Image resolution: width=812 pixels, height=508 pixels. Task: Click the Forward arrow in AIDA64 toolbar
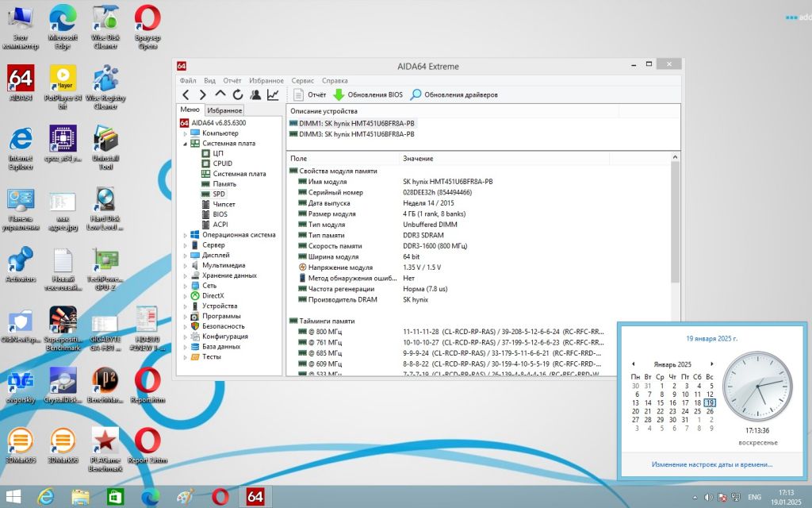tap(203, 95)
